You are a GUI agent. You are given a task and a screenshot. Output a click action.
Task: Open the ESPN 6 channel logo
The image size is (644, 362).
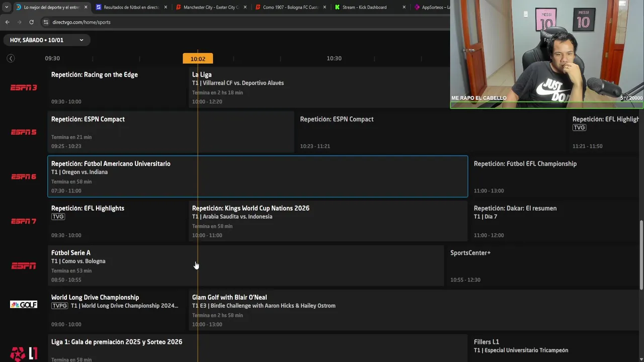click(24, 177)
